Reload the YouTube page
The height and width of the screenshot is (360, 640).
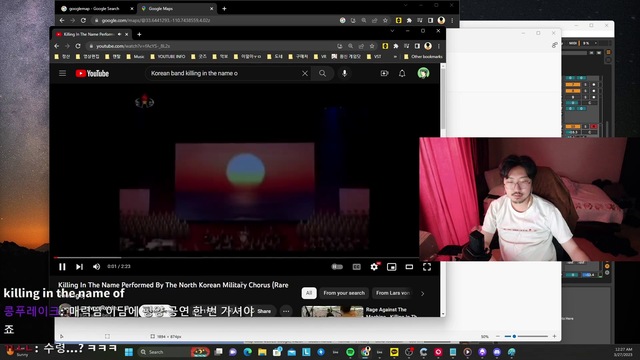(x=78, y=46)
